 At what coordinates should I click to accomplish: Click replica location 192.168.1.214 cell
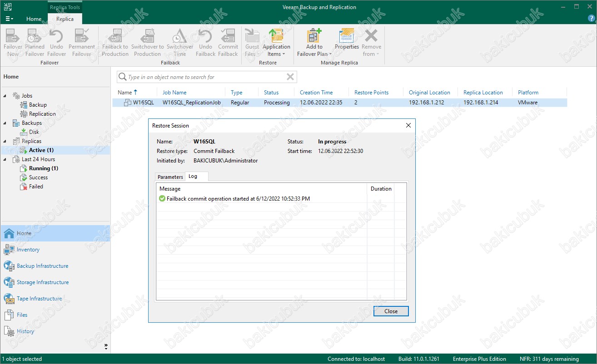(481, 103)
